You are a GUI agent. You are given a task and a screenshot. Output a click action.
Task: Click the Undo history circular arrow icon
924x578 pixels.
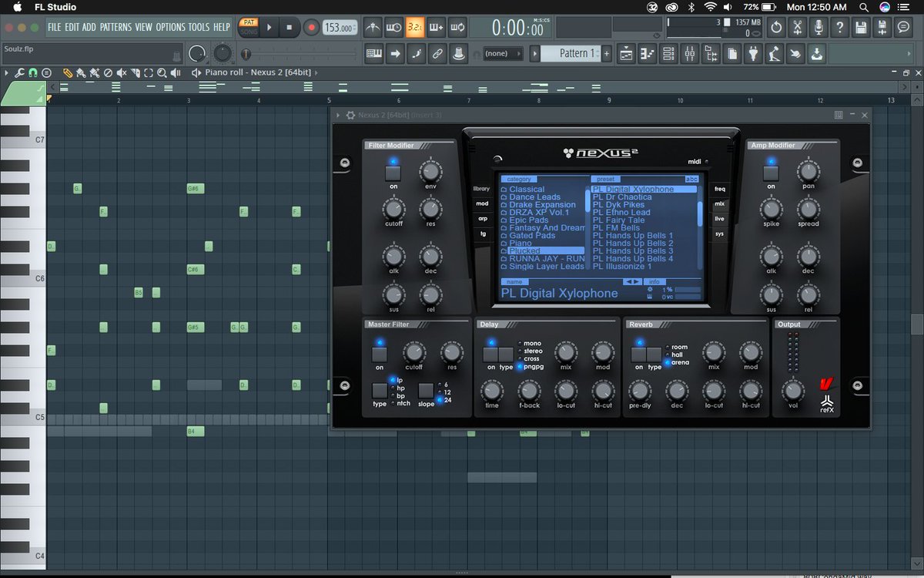click(776, 28)
